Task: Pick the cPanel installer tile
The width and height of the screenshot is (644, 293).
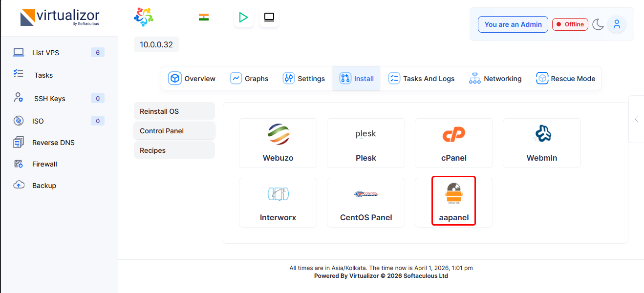Action: tap(454, 143)
